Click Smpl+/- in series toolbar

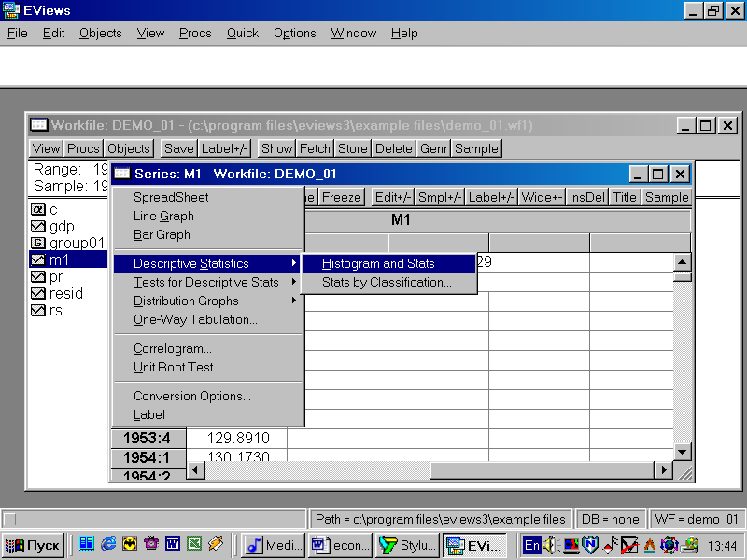(440, 197)
